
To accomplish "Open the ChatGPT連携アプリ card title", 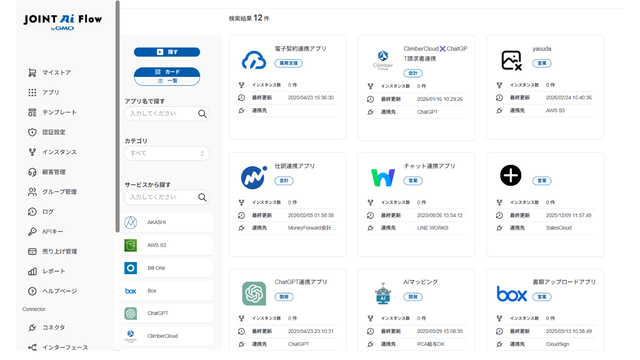I will pos(301,282).
